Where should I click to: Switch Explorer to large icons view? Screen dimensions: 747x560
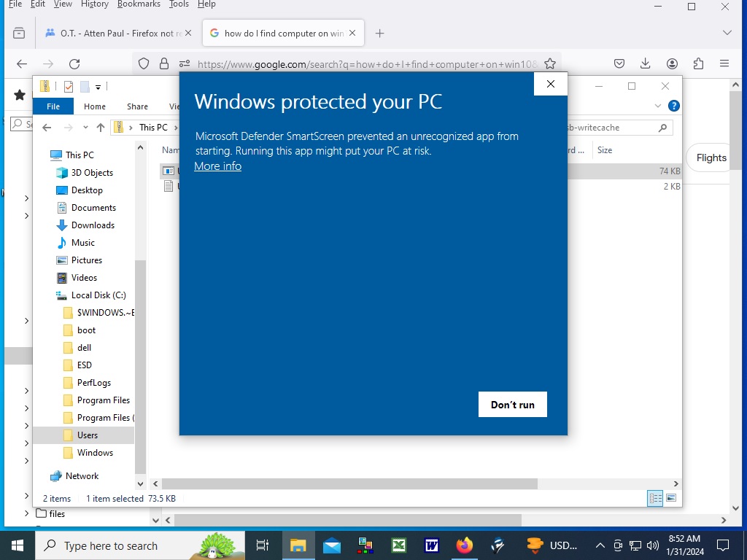(671, 498)
